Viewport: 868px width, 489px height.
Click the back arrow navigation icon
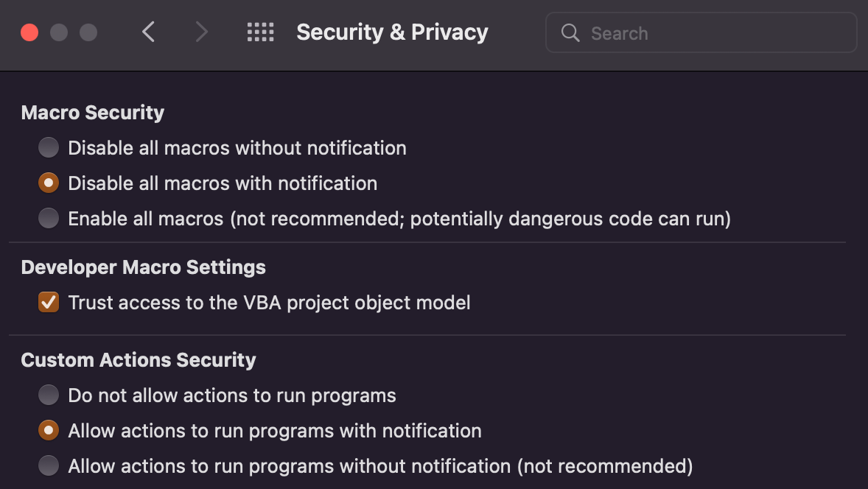pyautogui.click(x=148, y=32)
